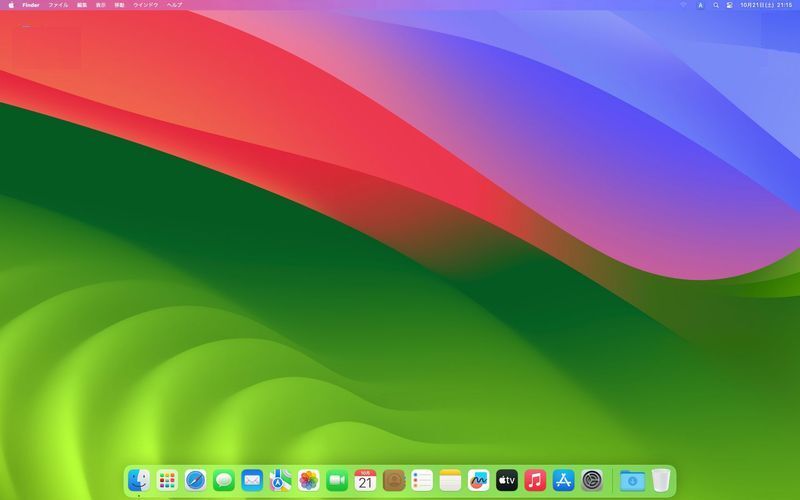Start FaceTime from the Dock

pos(337,481)
